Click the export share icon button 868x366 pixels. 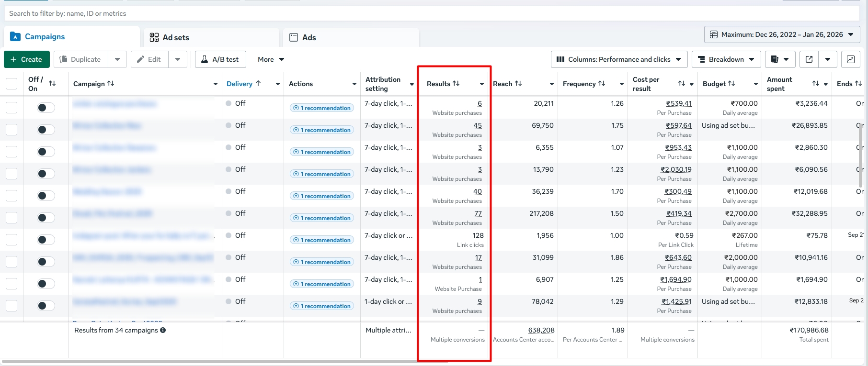(x=809, y=59)
